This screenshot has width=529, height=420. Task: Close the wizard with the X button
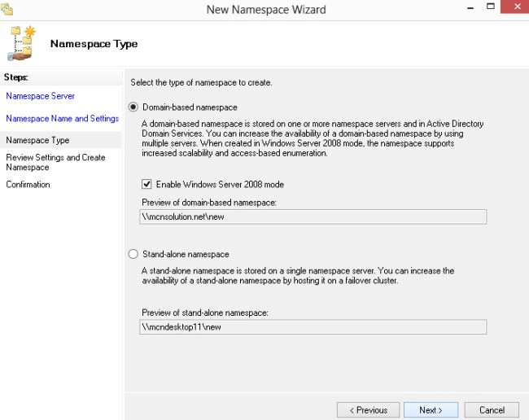tap(515, 7)
